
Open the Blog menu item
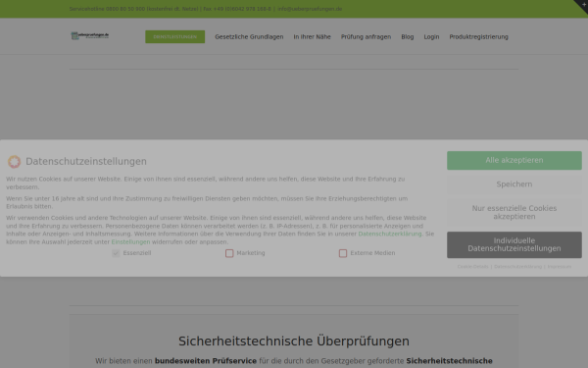pos(408,37)
